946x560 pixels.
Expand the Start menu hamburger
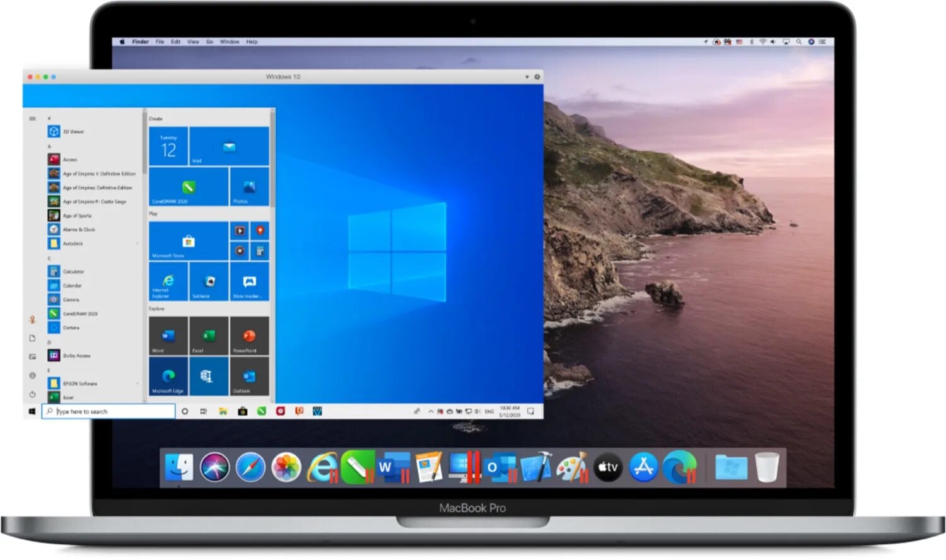32,119
